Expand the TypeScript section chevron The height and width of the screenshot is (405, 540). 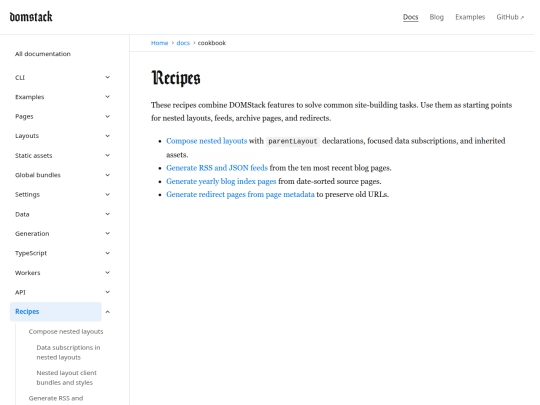pos(107,253)
